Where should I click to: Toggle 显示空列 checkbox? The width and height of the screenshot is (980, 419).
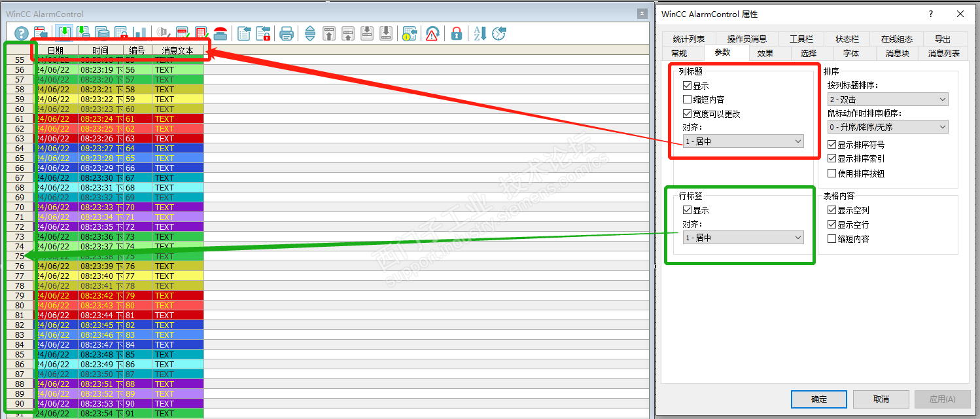click(831, 210)
